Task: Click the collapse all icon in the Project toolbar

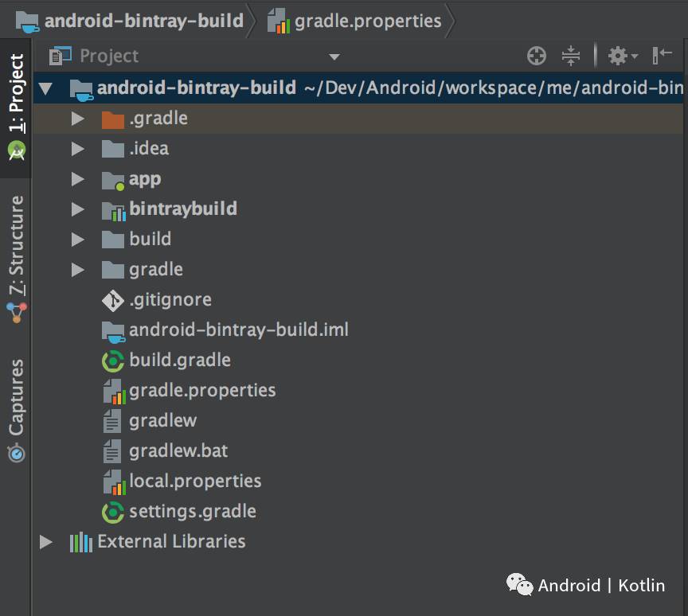Action: 570,57
